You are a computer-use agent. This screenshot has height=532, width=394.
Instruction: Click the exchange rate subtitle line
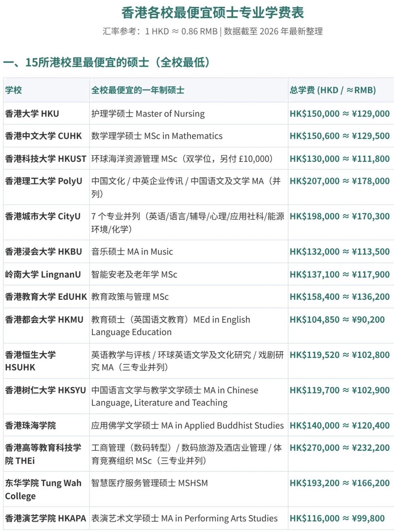213,31
